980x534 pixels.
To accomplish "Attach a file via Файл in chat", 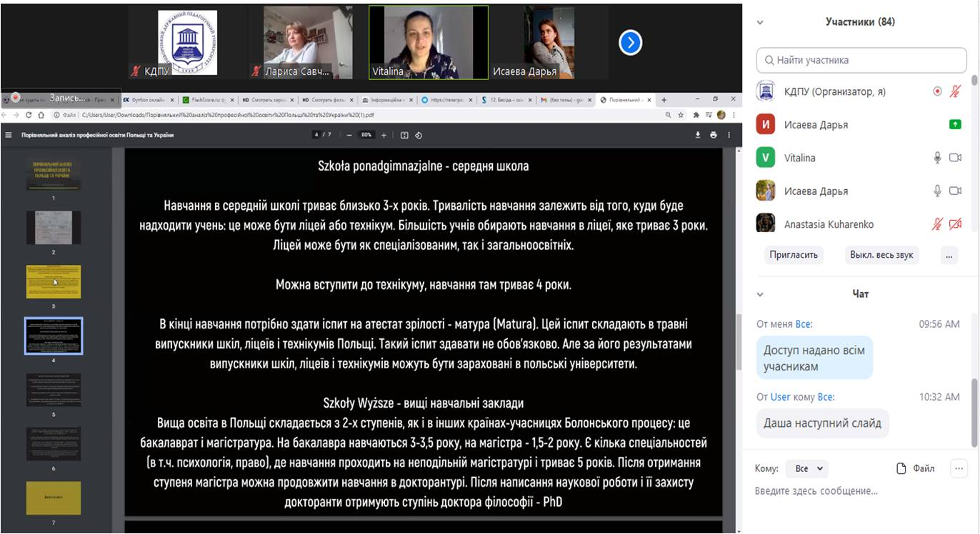I will tap(916, 468).
